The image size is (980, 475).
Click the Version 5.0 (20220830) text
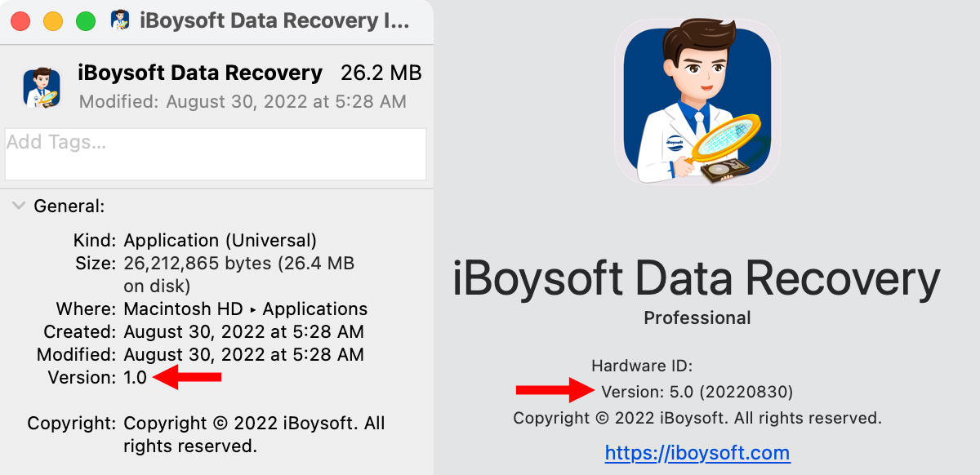[x=697, y=392]
